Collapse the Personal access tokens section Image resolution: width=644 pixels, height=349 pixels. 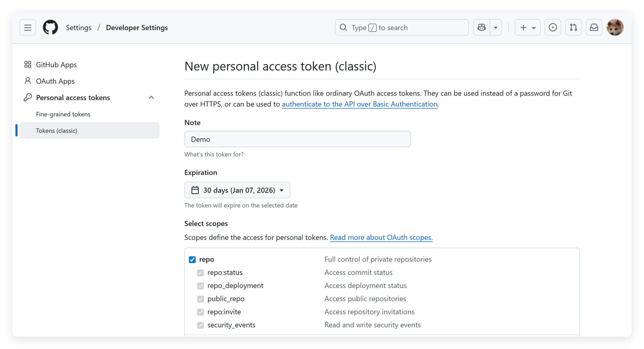point(151,98)
